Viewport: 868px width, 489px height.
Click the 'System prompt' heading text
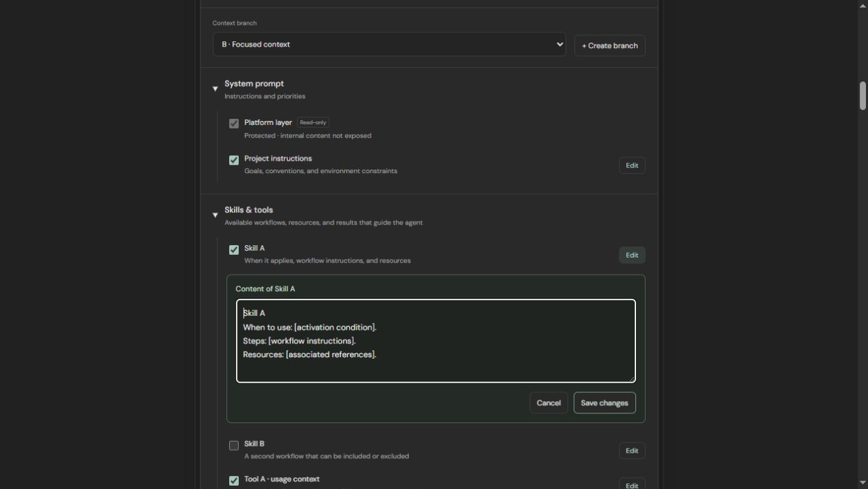254,84
